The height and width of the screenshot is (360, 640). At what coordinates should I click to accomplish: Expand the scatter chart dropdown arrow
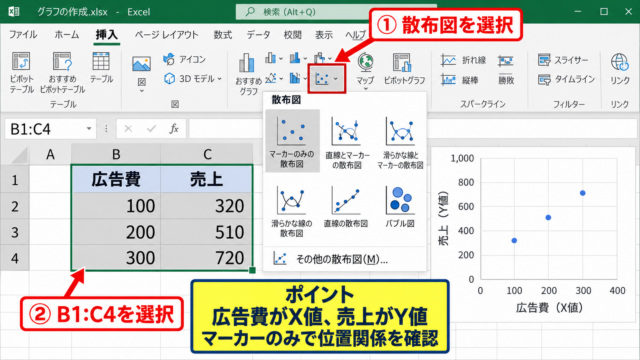pyautogui.click(x=336, y=79)
